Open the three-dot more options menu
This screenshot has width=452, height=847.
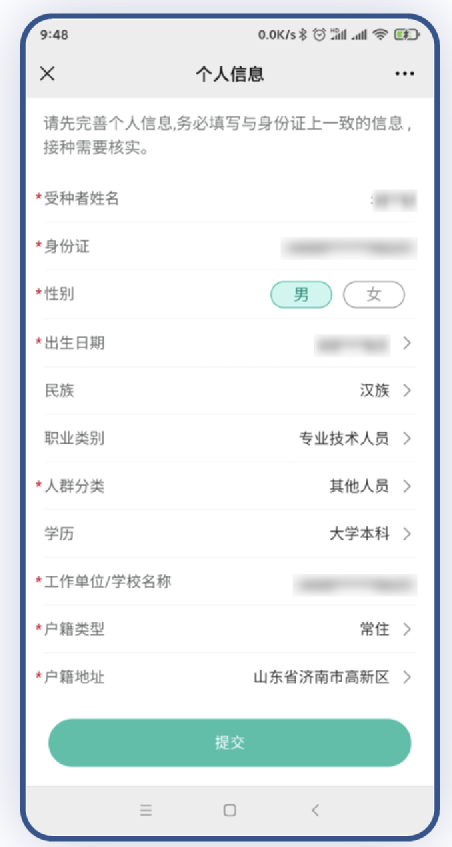pyautogui.click(x=404, y=74)
